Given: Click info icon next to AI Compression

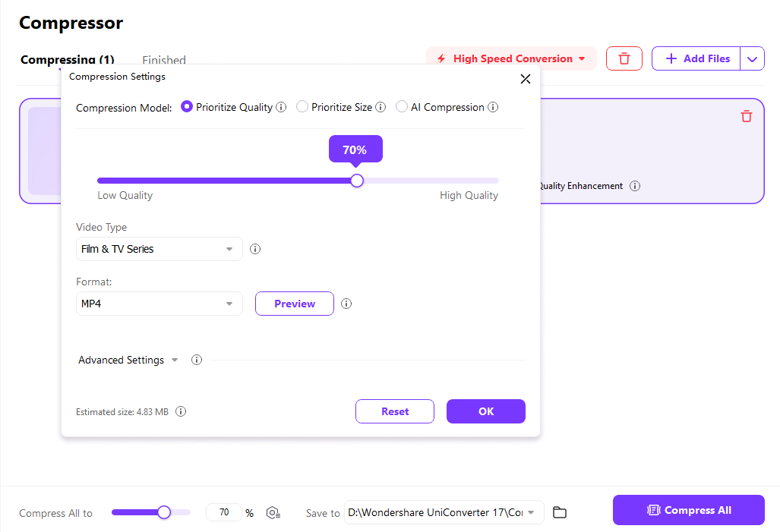Looking at the screenshot, I should tap(493, 108).
